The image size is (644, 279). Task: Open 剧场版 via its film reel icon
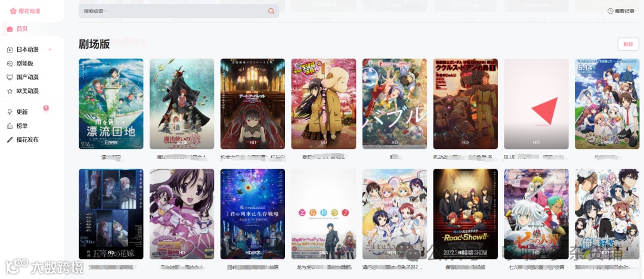[x=10, y=64]
